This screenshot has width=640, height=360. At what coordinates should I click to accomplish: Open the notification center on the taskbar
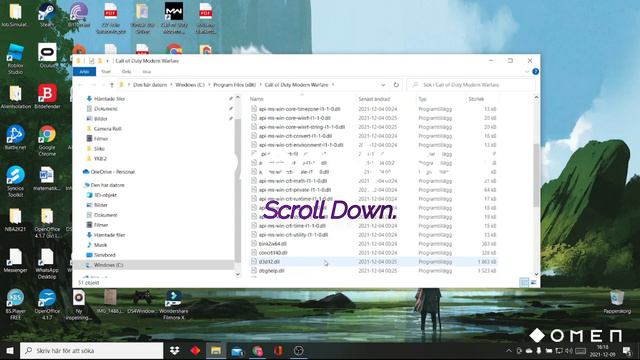[627, 350]
